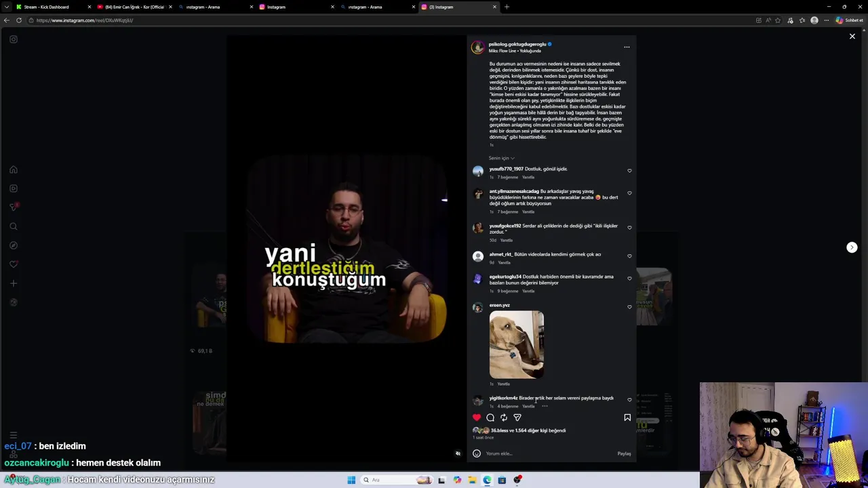Open Microsoft Store from taskbar
The height and width of the screenshot is (488, 868).
coord(502,480)
